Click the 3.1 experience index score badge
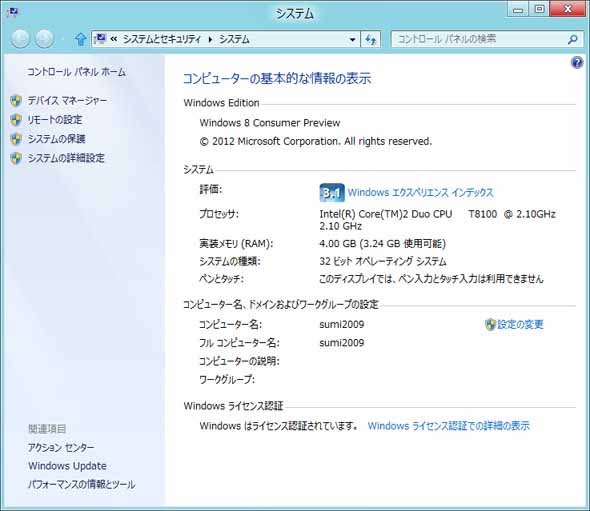The width and height of the screenshot is (590, 511). tap(332, 193)
